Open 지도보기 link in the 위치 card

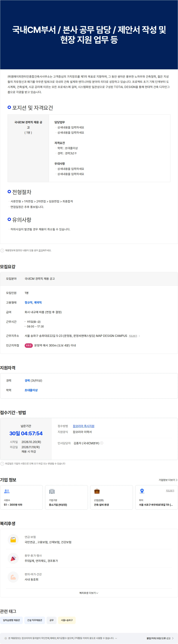170,491
